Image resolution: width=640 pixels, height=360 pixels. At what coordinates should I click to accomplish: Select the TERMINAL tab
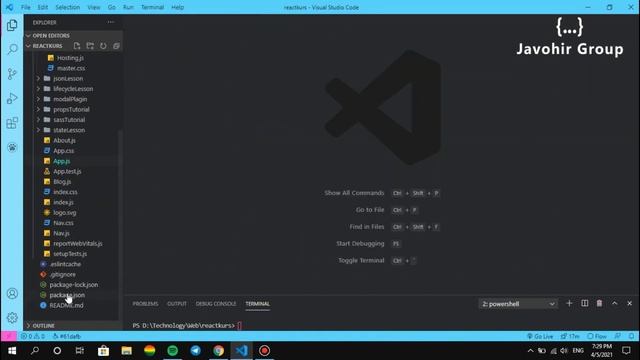pyautogui.click(x=258, y=304)
